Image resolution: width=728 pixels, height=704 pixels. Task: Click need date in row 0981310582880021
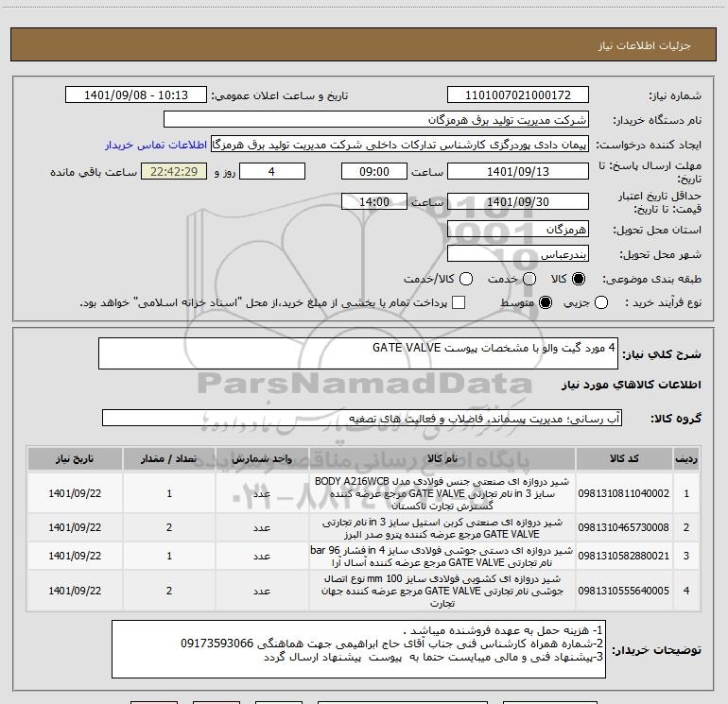pos(75,556)
